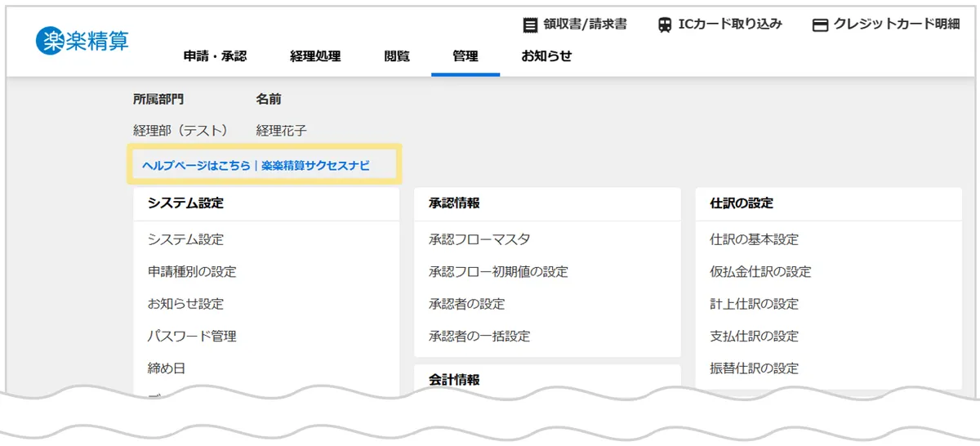
Task: Go to 仮払金仕訳の設定
Action: [x=760, y=272]
